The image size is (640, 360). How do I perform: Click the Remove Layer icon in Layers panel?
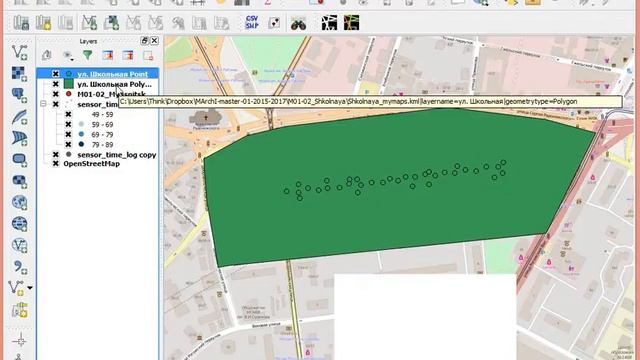[148, 55]
